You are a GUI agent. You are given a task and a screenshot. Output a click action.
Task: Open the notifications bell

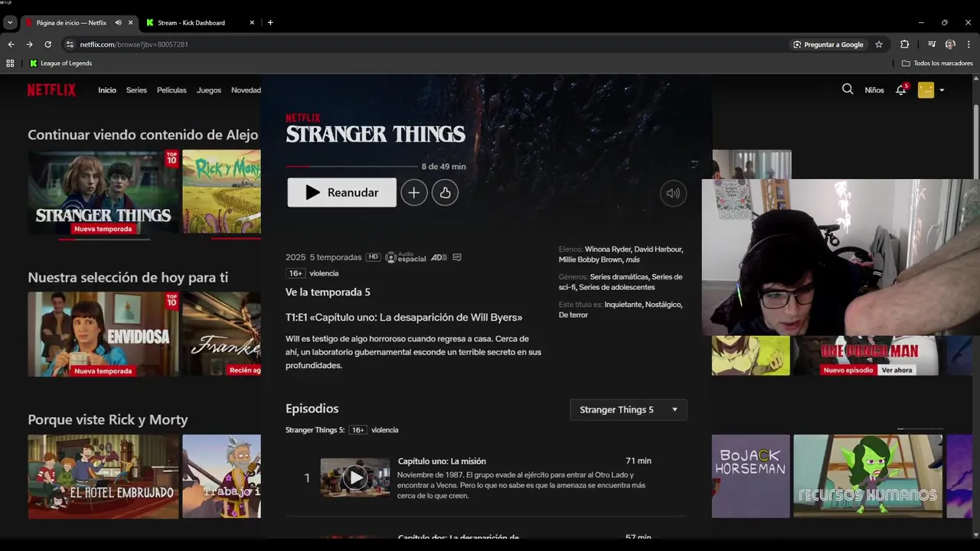[x=901, y=90]
